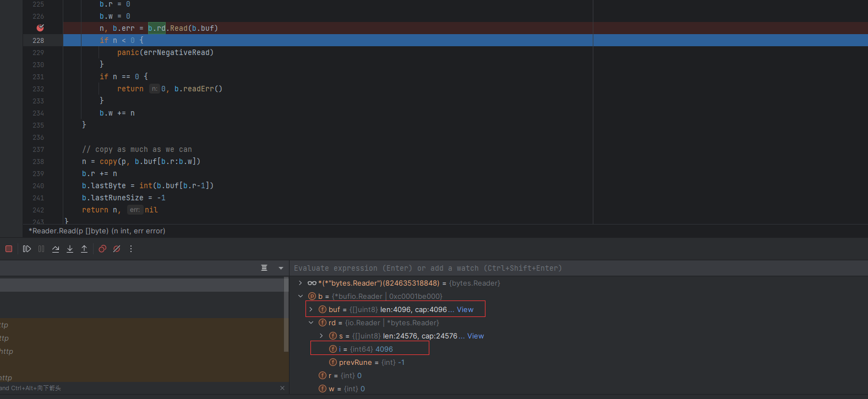
Task: Click the field icon beside prevRune
Action: [333, 362]
